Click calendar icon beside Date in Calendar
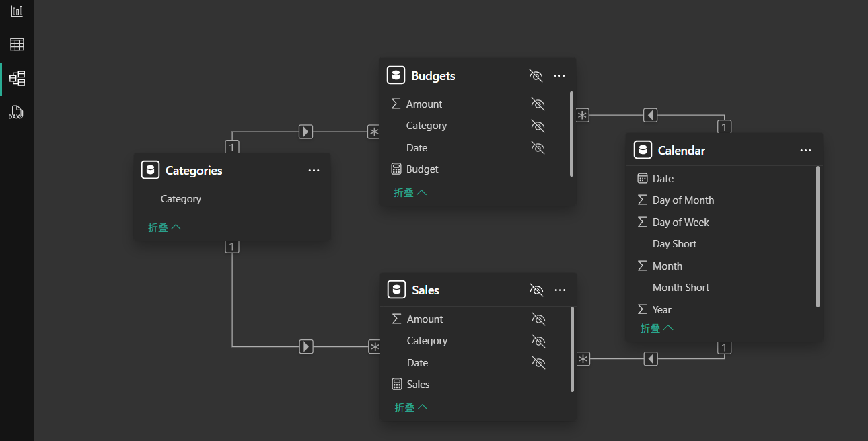Image resolution: width=868 pixels, height=441 pixels. pos(642,179)
